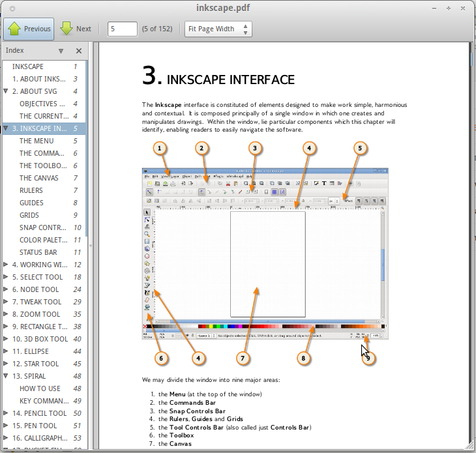Expand the 11. ELLIPSE section
The height and width of the screenshot is (453, 476).
coord(6,351)
